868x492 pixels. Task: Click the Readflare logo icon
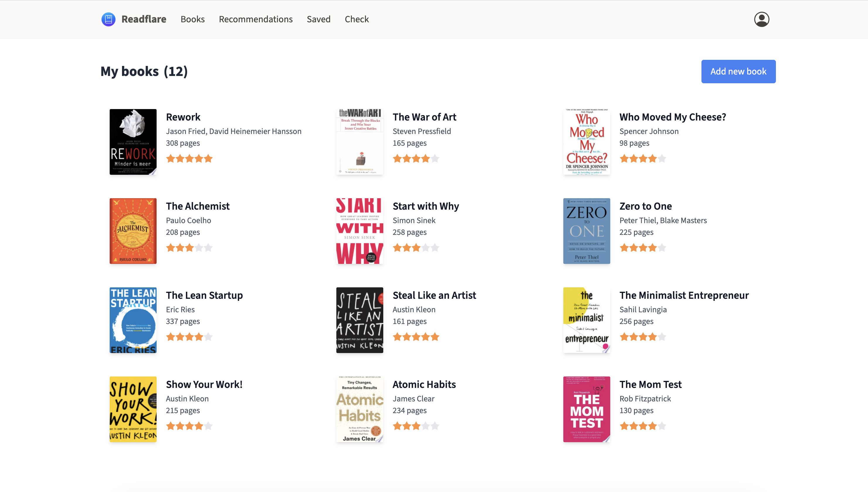click(108, 19)
